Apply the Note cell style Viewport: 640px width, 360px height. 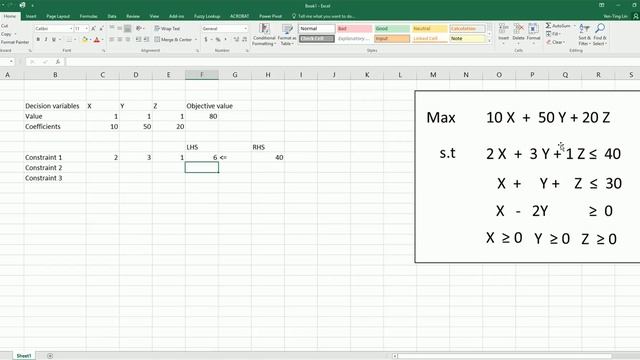467,38
